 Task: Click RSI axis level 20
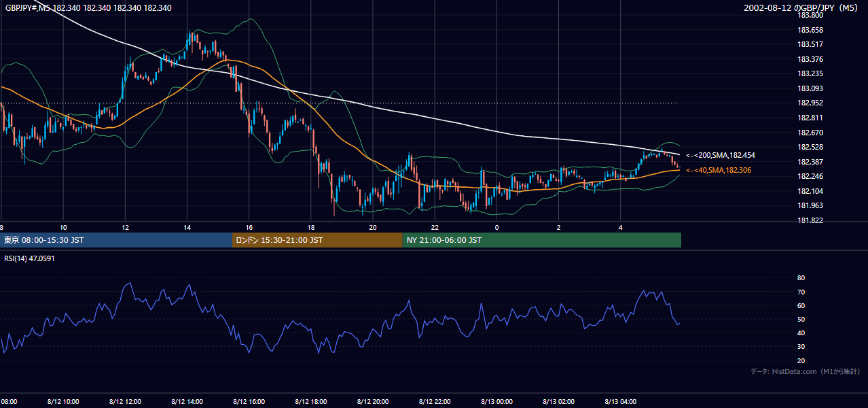click(x=801, y=360)
